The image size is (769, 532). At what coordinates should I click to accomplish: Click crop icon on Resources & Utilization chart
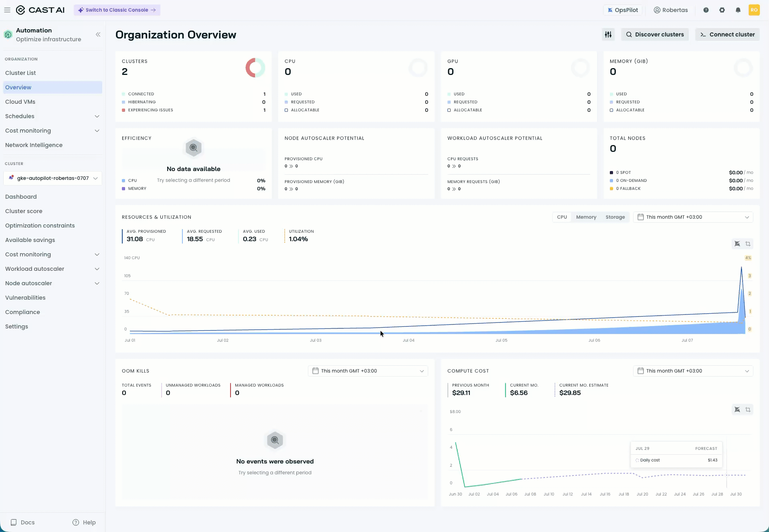pyautogui.click(x=748, y=244)
